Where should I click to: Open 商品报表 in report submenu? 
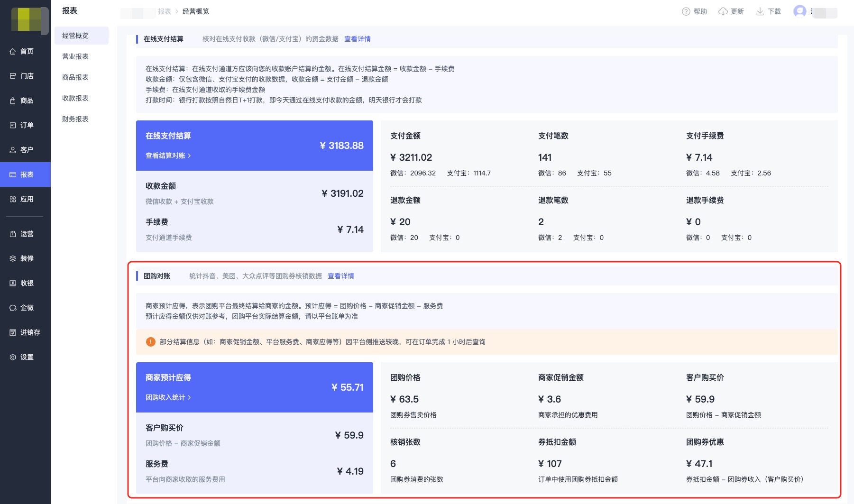click(75, 77)
